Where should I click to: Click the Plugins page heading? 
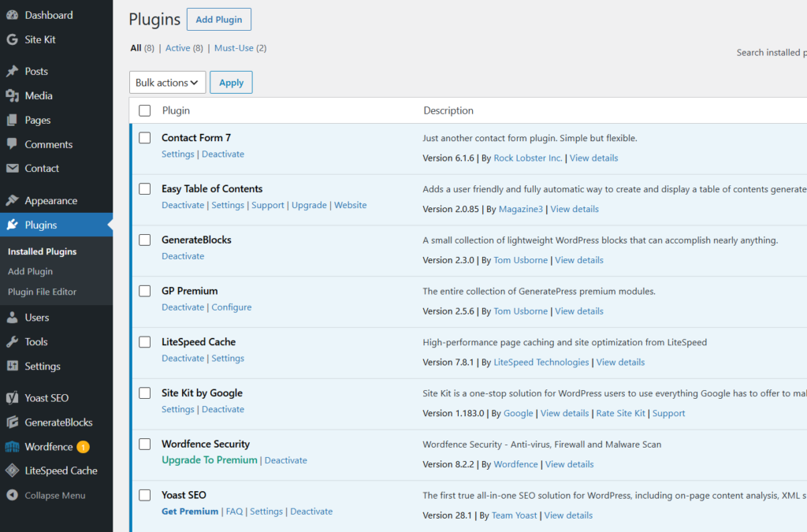[154, 20]
